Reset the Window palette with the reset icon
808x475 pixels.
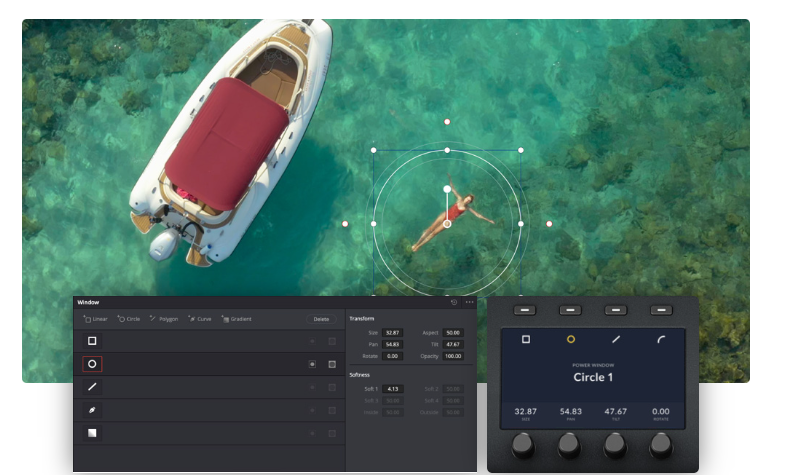[454, 302]
